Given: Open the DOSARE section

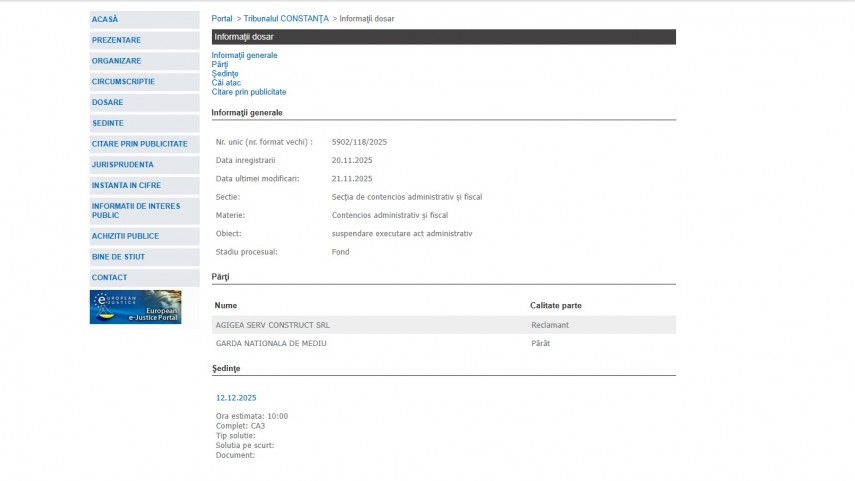Looking at the screenshot, I should pos(108,102).
